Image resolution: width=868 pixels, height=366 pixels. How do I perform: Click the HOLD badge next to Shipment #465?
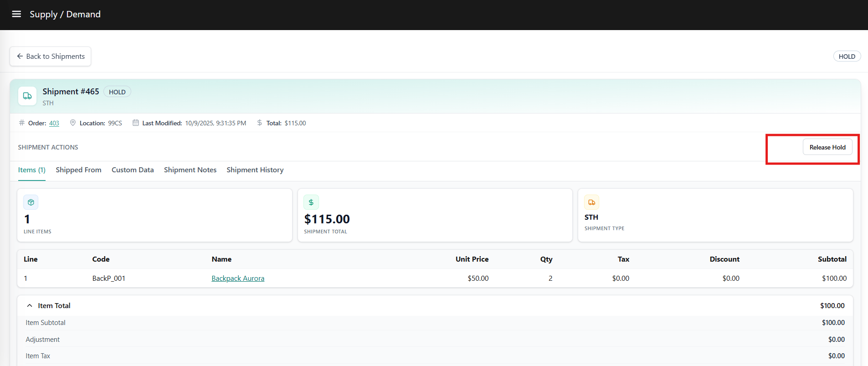click(x=117, y=92)
